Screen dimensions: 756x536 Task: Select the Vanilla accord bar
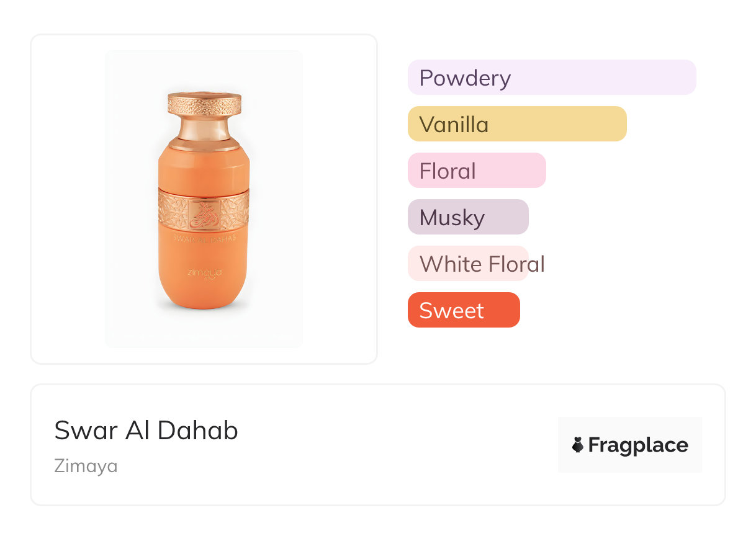click(516, 124)
